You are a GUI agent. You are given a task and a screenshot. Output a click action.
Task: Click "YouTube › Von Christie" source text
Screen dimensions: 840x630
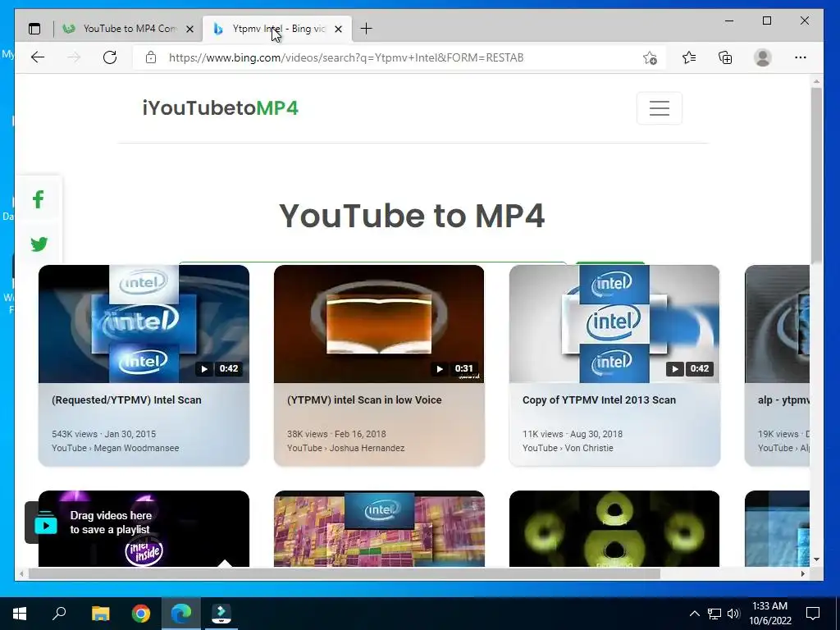coord(568,448)
